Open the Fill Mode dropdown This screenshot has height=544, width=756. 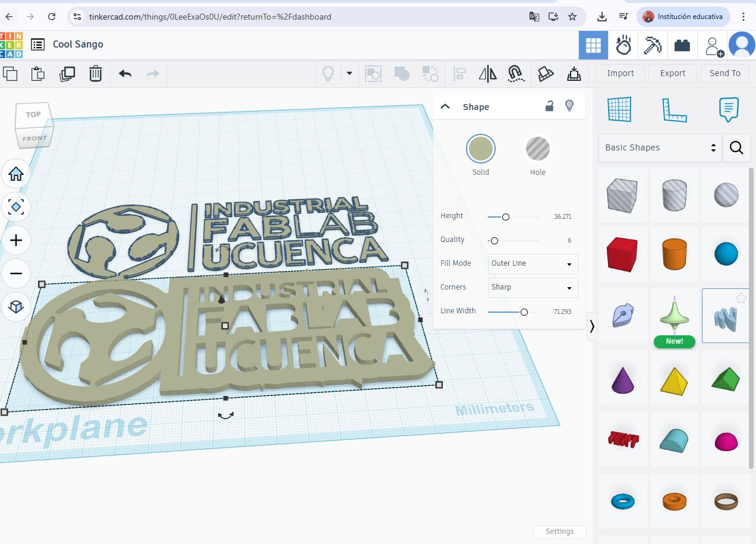[x=532, y=264]
